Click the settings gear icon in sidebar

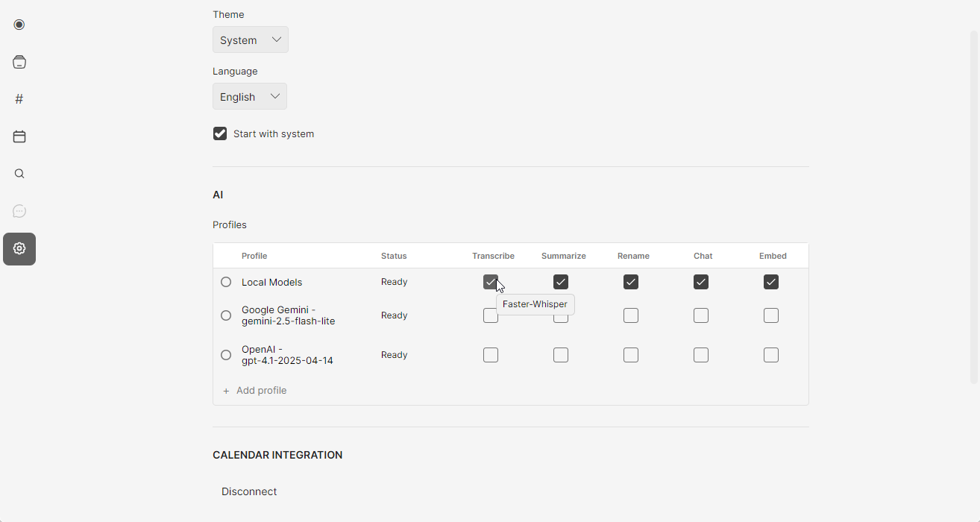tap(19, 248)
